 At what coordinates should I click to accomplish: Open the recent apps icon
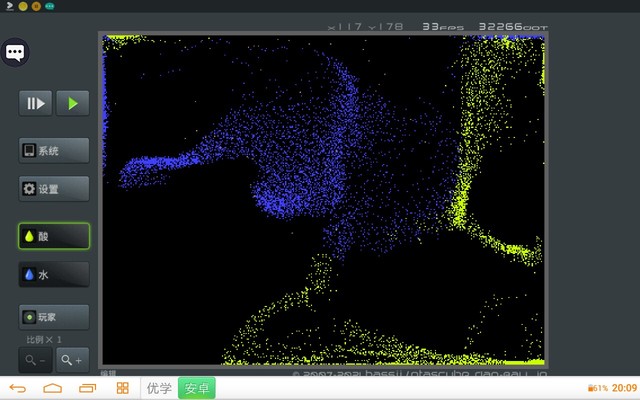coord(88,388)
